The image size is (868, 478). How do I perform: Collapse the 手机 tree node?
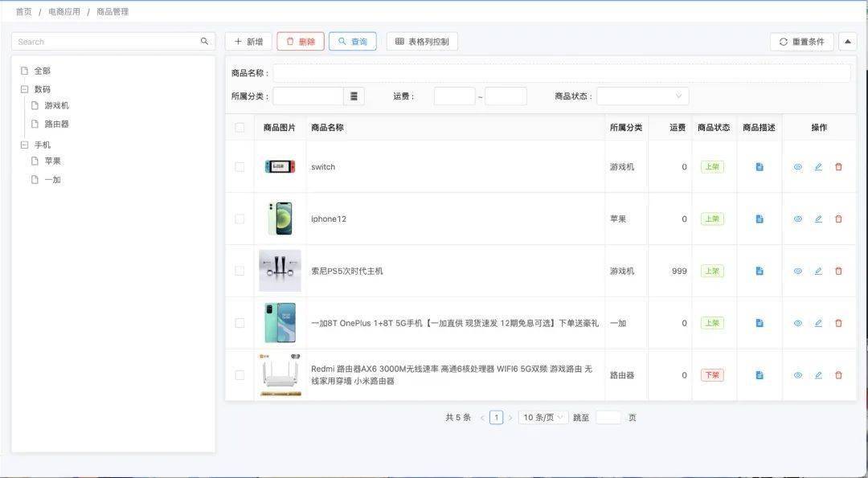pyautogui.click(x=24, y=145)
